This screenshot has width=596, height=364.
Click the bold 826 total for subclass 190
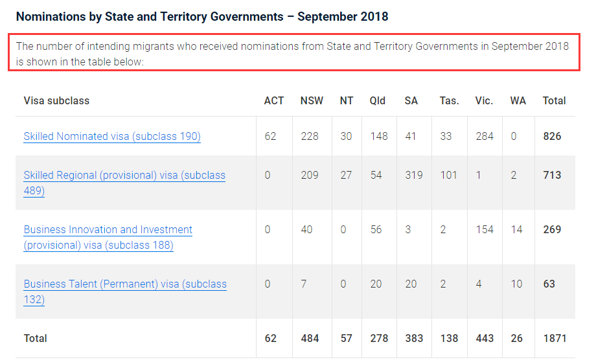(x=552, y=137)
